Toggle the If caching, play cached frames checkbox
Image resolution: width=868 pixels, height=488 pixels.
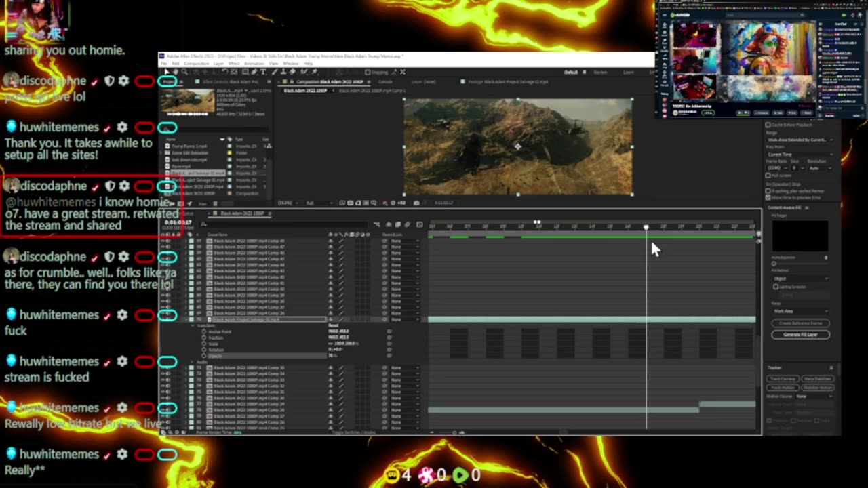click(768, 191)
